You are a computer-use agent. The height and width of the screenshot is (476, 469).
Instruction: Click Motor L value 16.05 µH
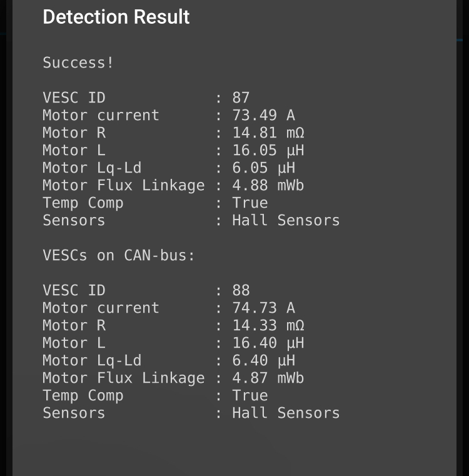(268, 151)
